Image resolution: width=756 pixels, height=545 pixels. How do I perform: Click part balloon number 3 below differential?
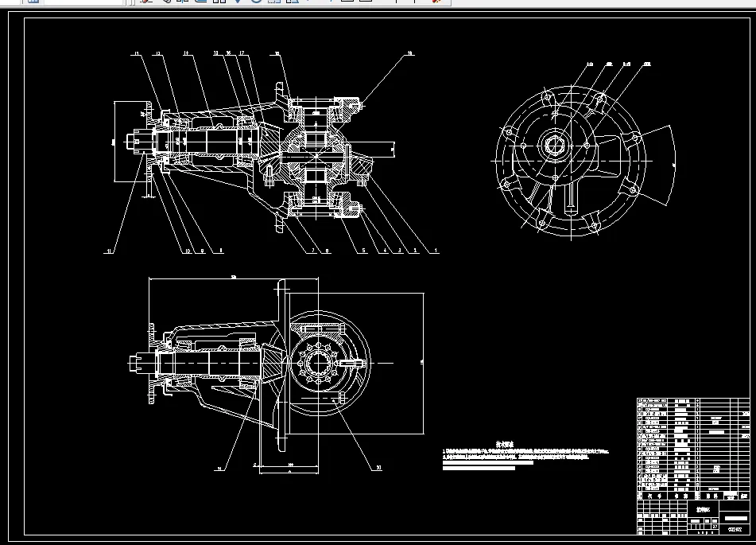tap(400, 251)
